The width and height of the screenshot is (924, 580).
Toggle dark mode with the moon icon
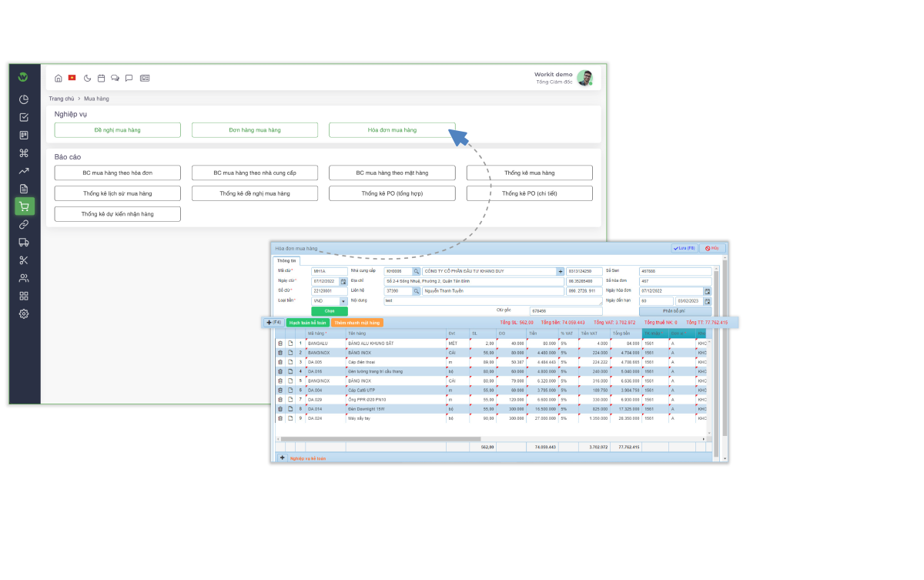(87, 77)
